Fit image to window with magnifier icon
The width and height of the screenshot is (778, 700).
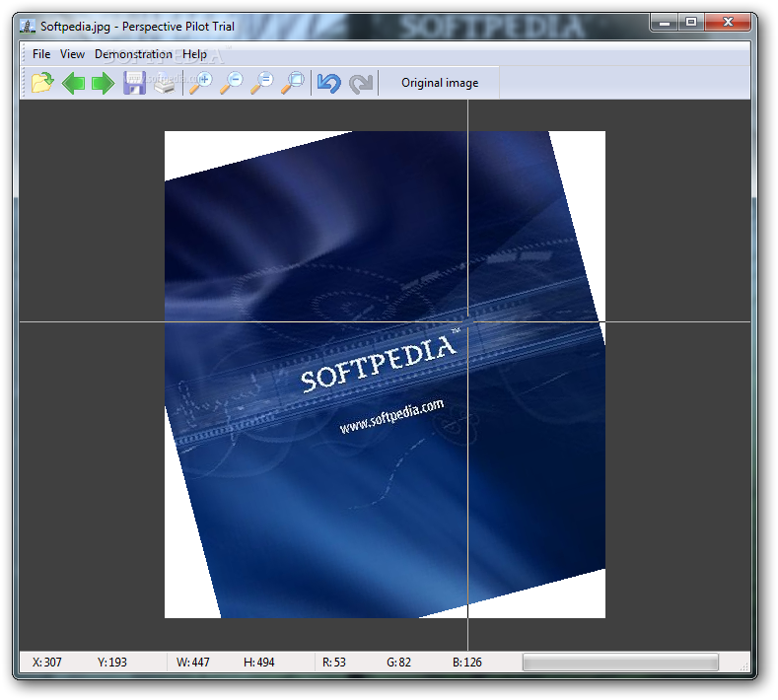click(x=293, y=83)
